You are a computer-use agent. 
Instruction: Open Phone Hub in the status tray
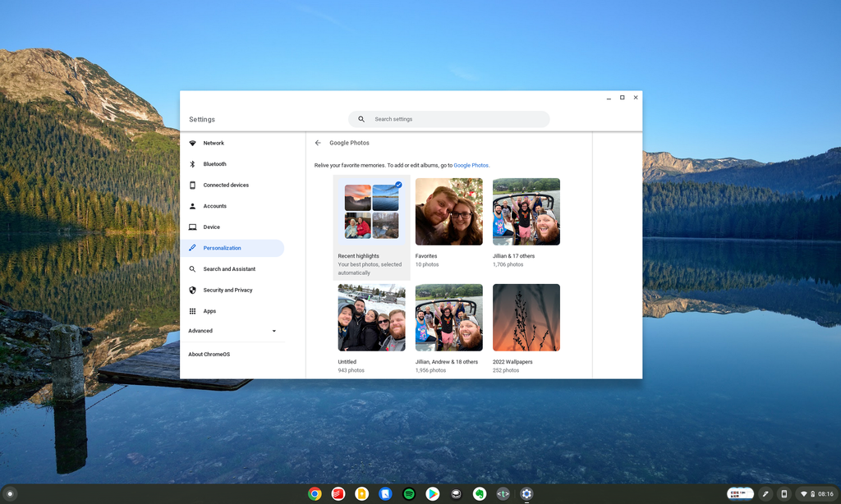tap(784, 493)
